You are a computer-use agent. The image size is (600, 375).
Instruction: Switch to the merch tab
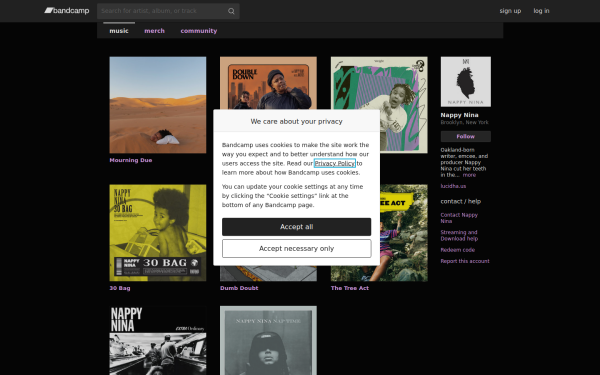click(x=155, y=31)
